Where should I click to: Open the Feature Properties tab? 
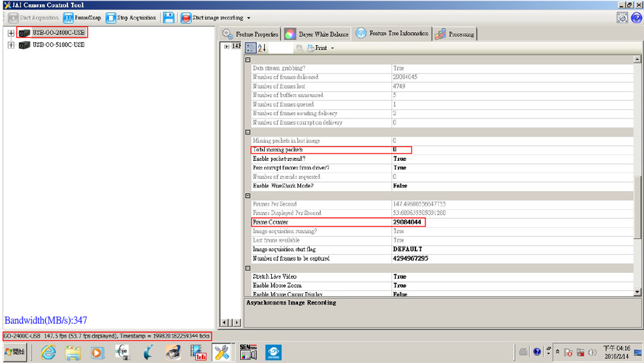click(x=251, y=33)
